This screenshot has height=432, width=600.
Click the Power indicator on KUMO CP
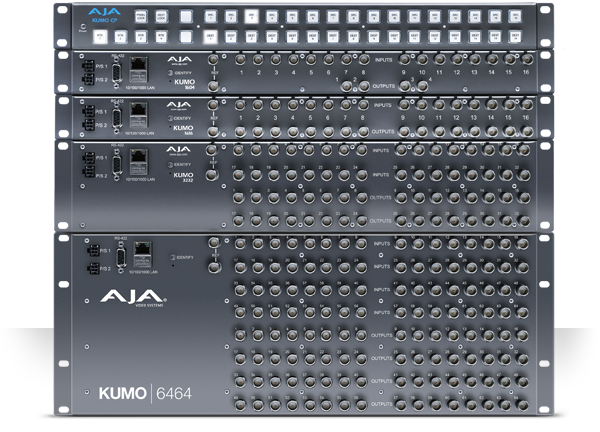[83, 28]
